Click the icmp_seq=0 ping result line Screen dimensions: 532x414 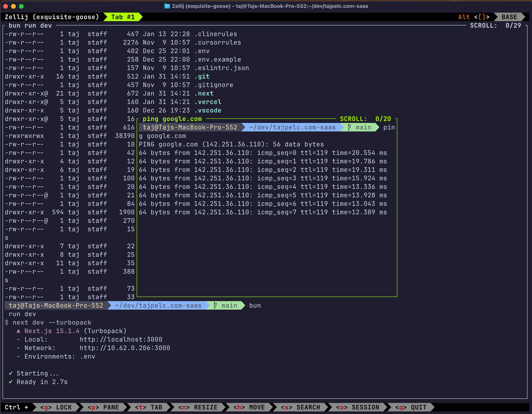coord(263,153)
